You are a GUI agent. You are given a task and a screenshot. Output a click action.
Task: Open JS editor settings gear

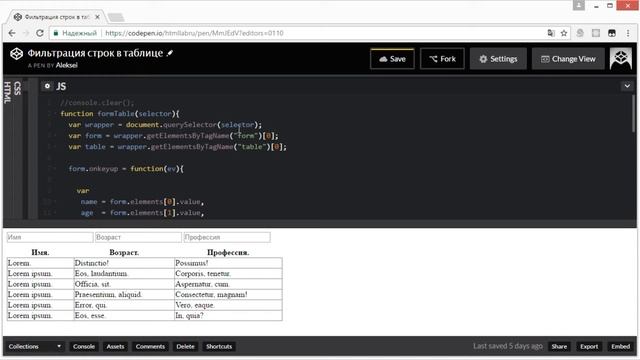click(x=47, y=86)
